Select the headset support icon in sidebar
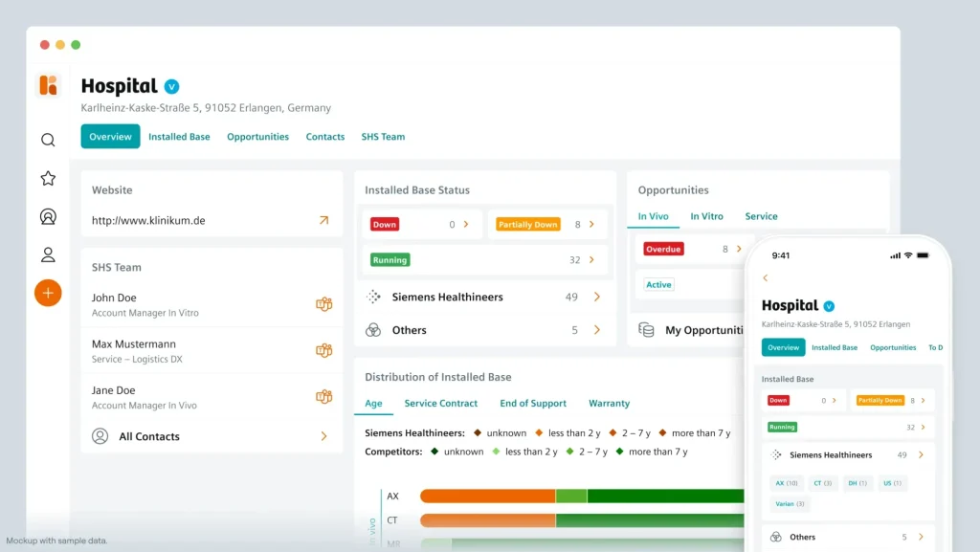Screen dimensions: 980x552 tap(48, 217)
